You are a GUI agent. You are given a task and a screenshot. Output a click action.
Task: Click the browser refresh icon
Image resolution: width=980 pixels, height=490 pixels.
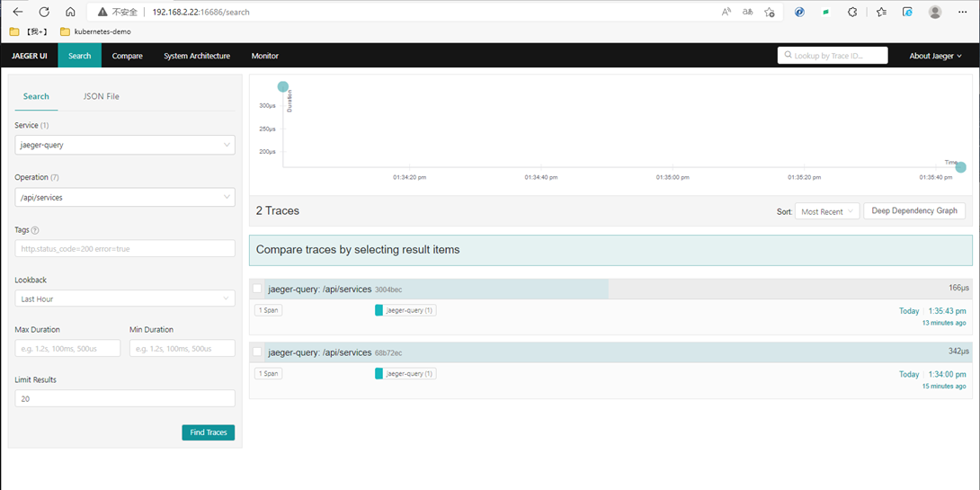tap(44, 13)
